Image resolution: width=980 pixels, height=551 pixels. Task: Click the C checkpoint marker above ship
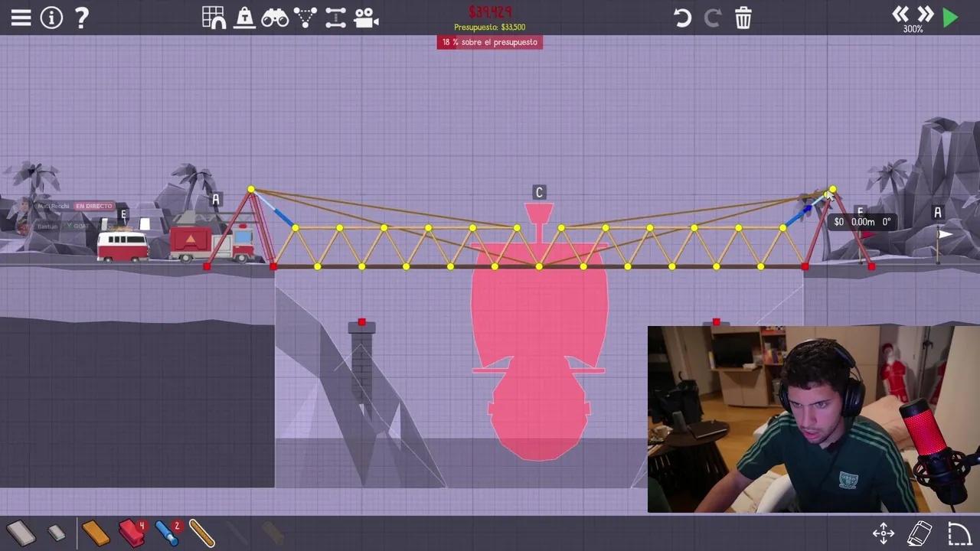pyautogui.click(x=539, y=193)
